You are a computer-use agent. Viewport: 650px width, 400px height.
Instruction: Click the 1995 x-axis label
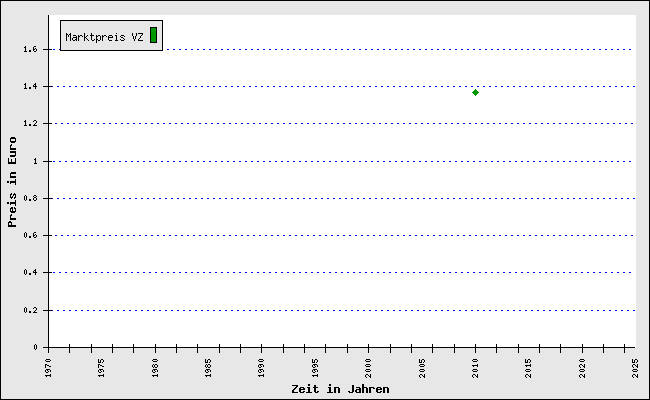[315, 368]
